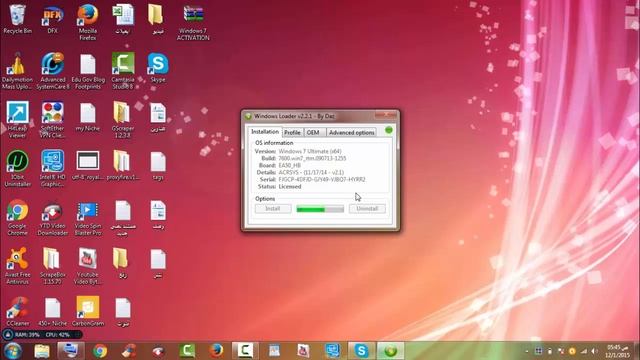Click the Uninstall button in Windows Loader
This screenshot has width=640, height=360.
[367, 209]
